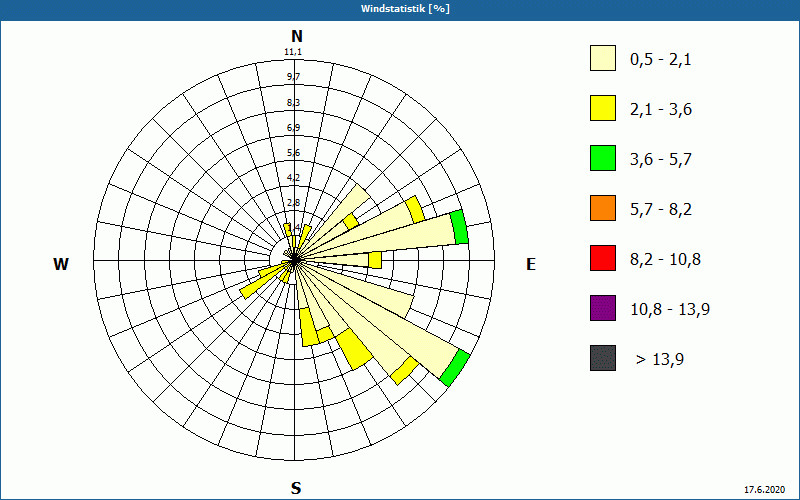Click the E compass label

pos(531,264)
